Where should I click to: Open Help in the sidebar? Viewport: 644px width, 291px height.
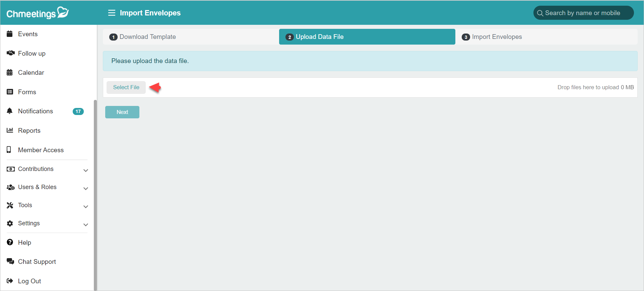point(24,242)
